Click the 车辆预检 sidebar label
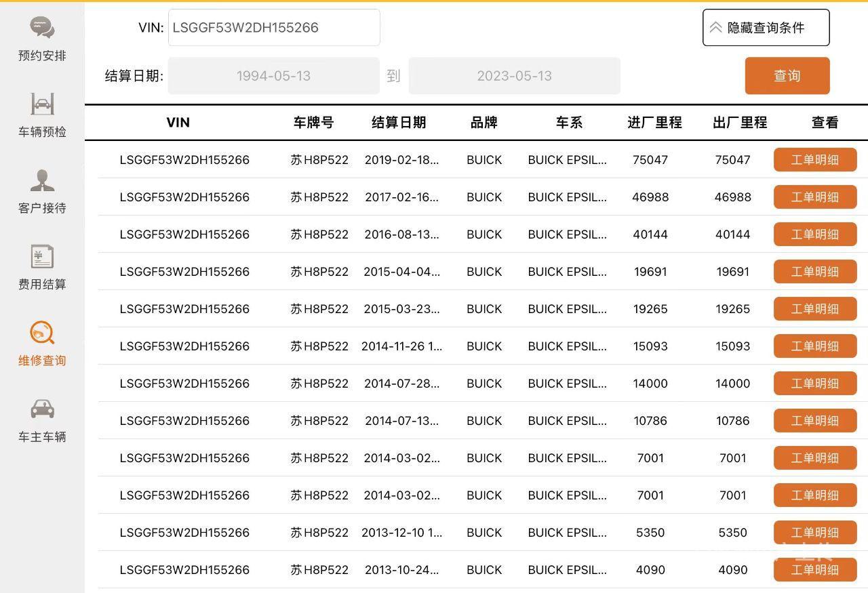This screenshot has height=593, width=868. pyautogui.click(x=42, y=132)
